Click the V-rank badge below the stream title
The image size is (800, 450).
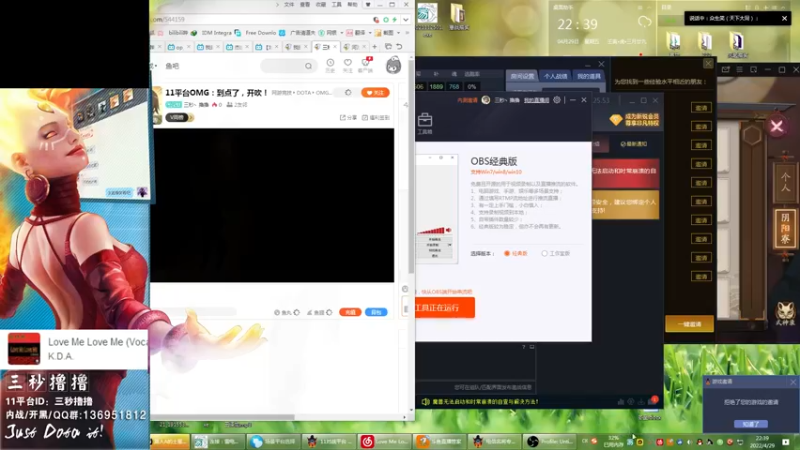(180, 117)
